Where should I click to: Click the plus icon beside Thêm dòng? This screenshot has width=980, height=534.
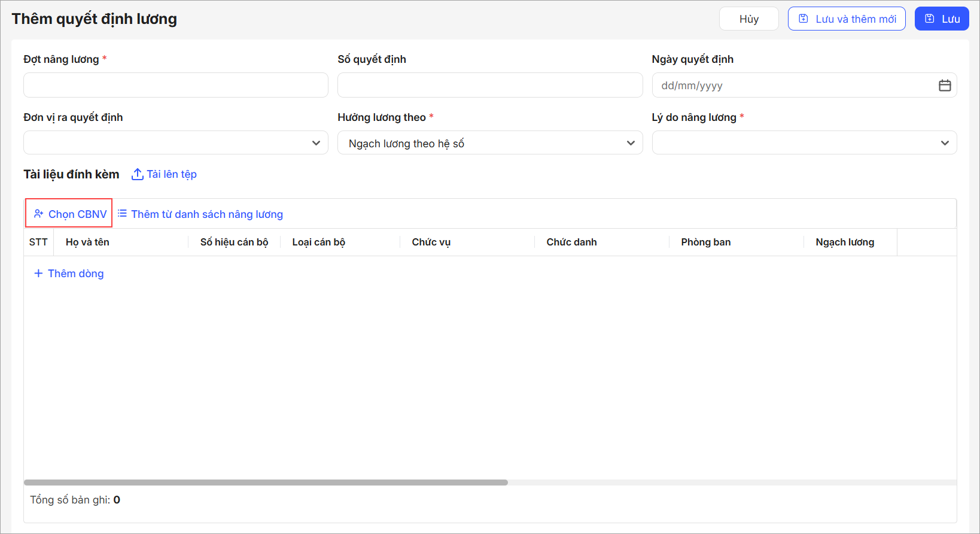[38, 274]
